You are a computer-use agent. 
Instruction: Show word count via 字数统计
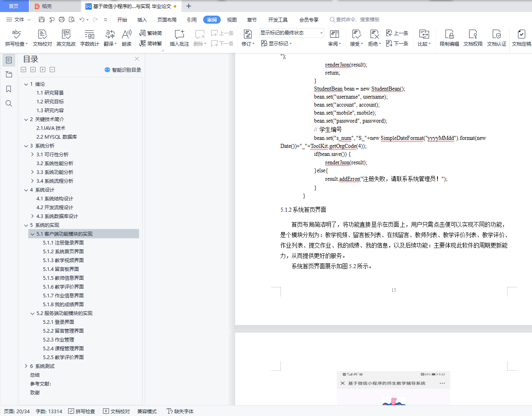coord(90,38)
